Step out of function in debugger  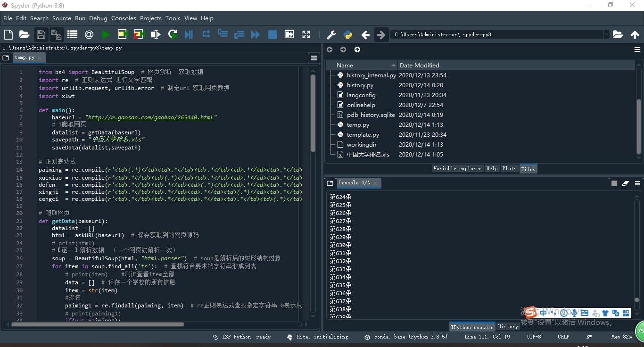click(x=239, y=34)
